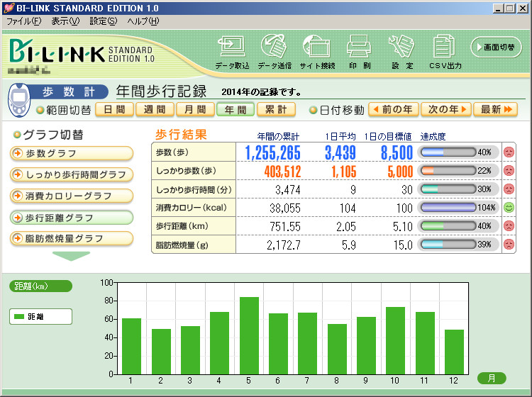This screenshot has height=397, width=532.
Task: Click the 距離 legend entry
Action: tap(40, 317)
